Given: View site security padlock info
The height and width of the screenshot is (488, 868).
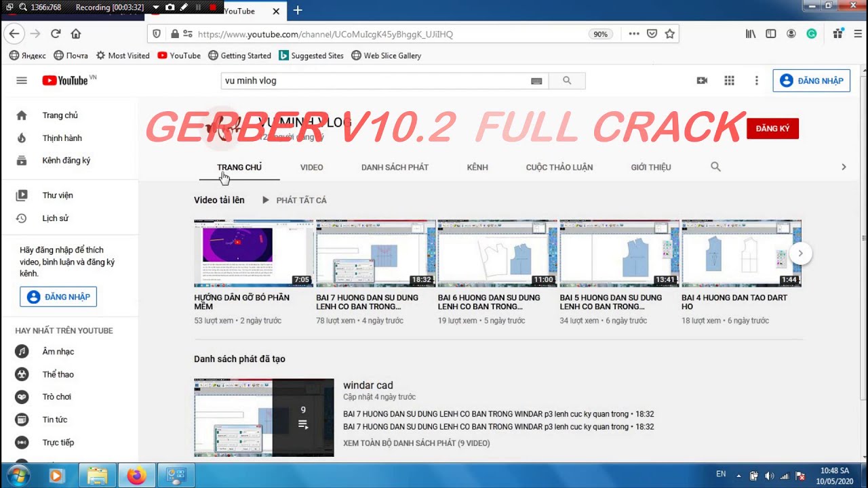Looking at the screenshot, I should pos(175,34).
